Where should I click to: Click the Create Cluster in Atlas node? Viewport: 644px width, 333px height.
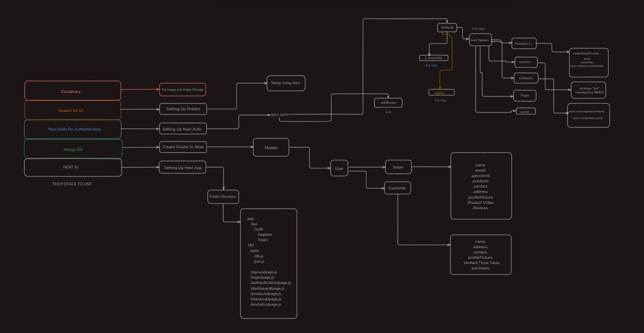(183, 147)
